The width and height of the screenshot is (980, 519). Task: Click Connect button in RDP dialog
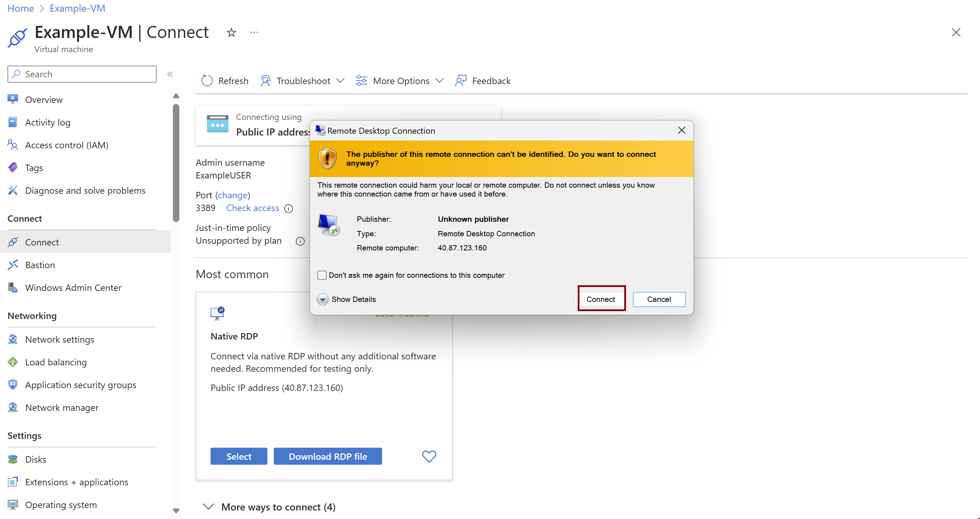[x=600, y=299]
